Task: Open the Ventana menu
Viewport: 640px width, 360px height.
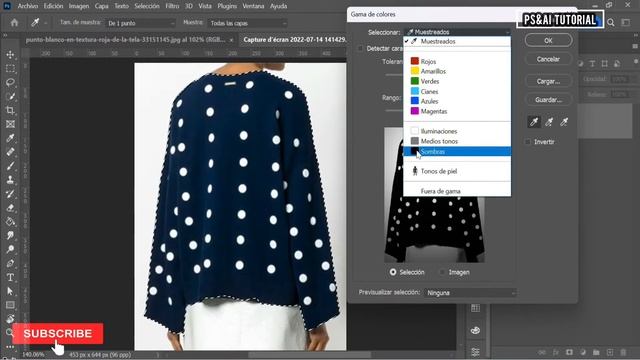Action: tap(253, 6)
